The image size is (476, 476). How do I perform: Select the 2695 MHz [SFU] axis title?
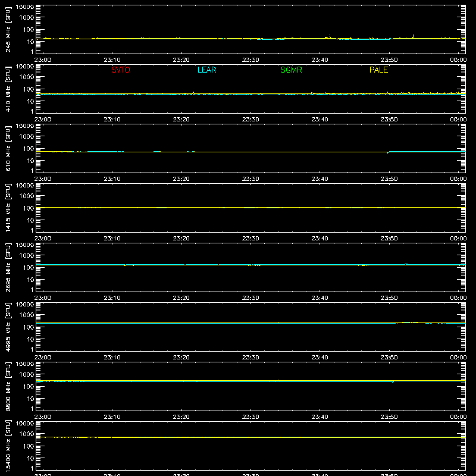pos(8,267)
